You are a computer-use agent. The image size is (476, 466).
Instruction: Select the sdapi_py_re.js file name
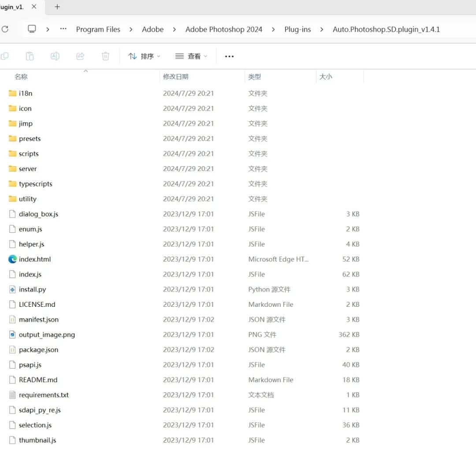[40, 410]
